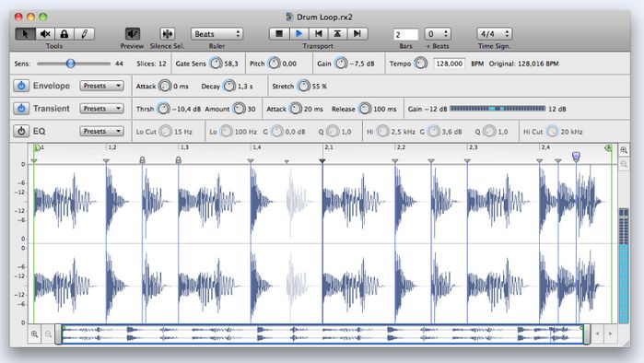The width and height of the screenshot is (644, 363).
Task: Click the Slices: 12 readout
Action: point(151,64)
